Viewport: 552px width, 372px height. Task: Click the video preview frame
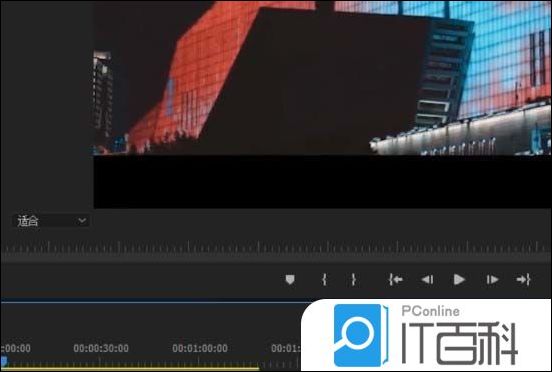pyautogui.click(x=322, y=105)
